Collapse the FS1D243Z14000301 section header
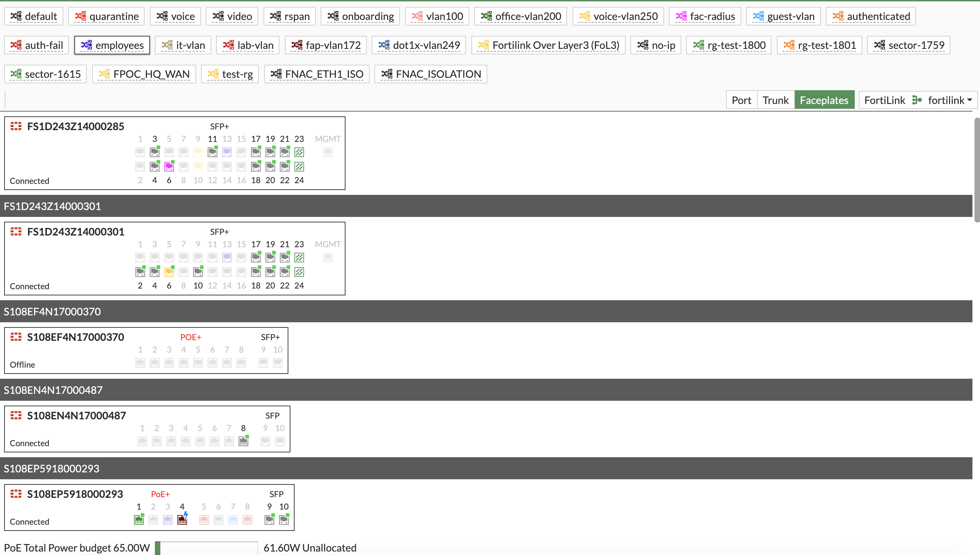 [x=52, y=206]
